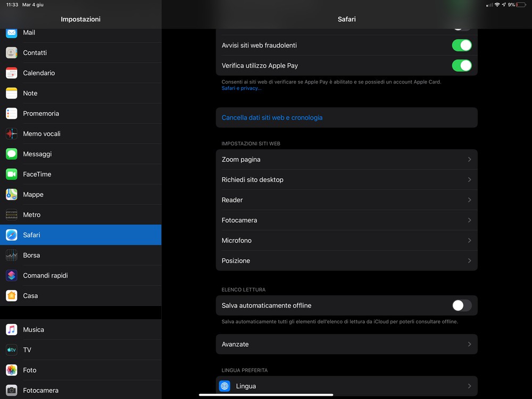Tap the Wi-Fi status icon
The width and height of the screenshot is (532, 399).
click(x=497, y=4)
